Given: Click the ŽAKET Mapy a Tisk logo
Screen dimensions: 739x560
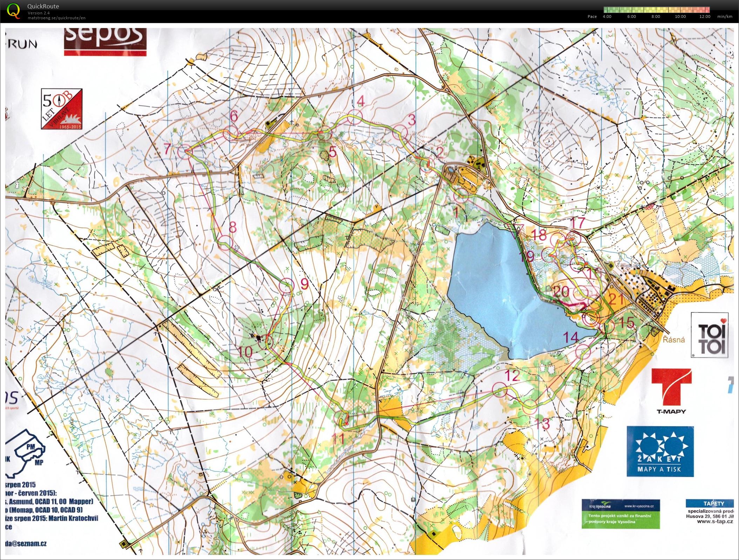Looking at the screenshot, I should [660, 451].
